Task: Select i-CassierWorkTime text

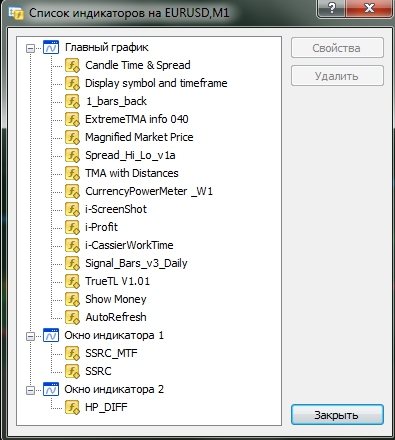Action: pyautogui.click(x=129, y=245)
